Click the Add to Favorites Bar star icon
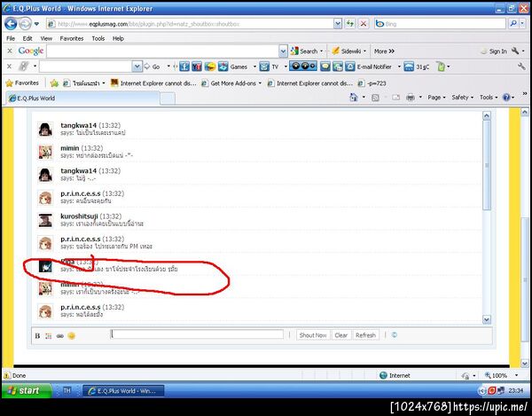The image size is (532, 416). [x=54, y=83]
